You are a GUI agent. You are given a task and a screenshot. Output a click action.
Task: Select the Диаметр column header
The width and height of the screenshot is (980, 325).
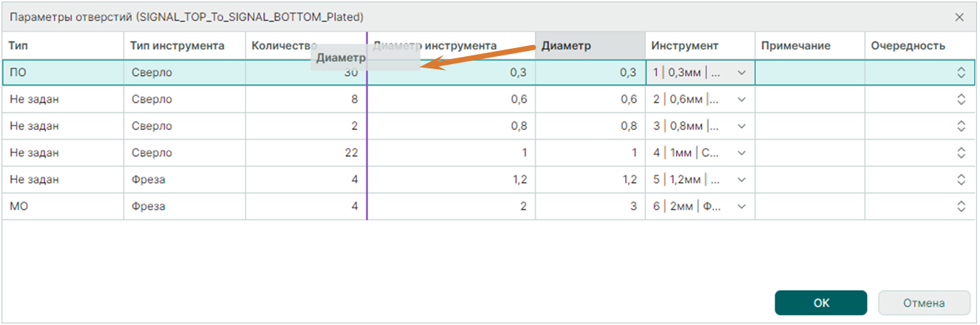pos(589,46)
